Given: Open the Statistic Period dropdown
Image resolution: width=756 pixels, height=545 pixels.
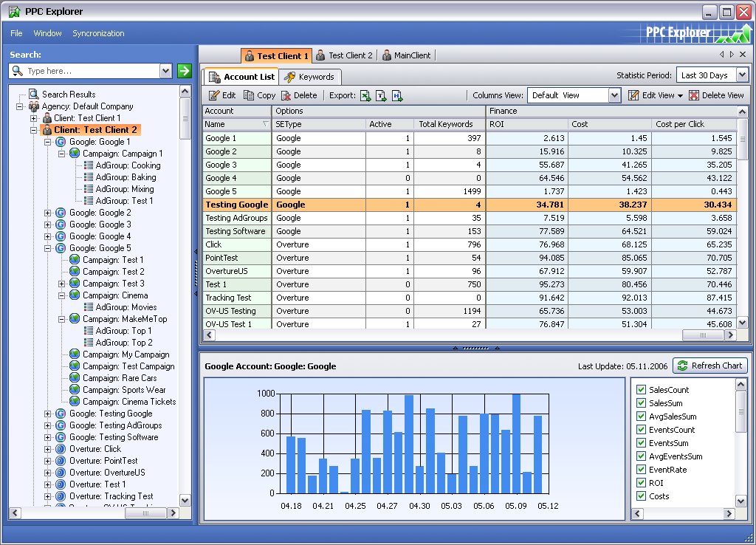Looking at the screenshot, I should click(x=742, y=75).
